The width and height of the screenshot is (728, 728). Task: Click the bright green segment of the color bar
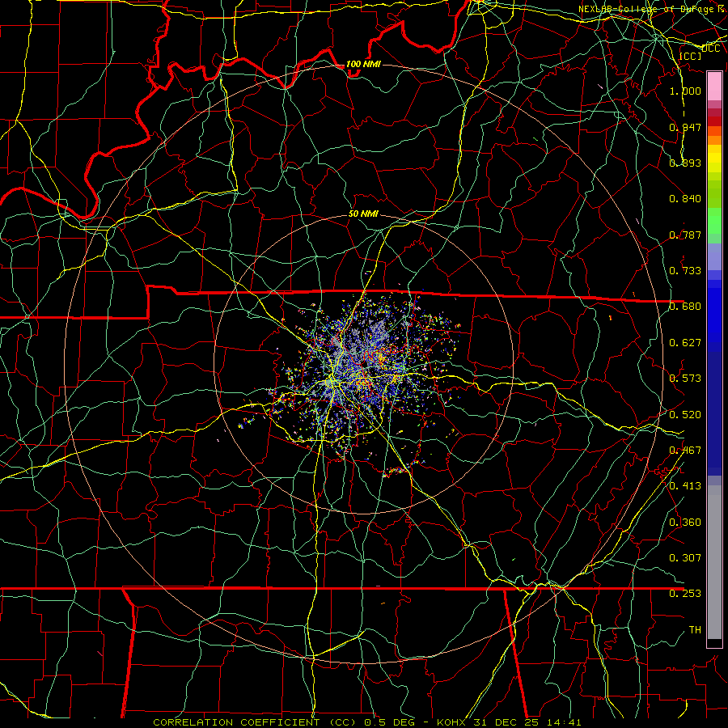coord(714,221)
